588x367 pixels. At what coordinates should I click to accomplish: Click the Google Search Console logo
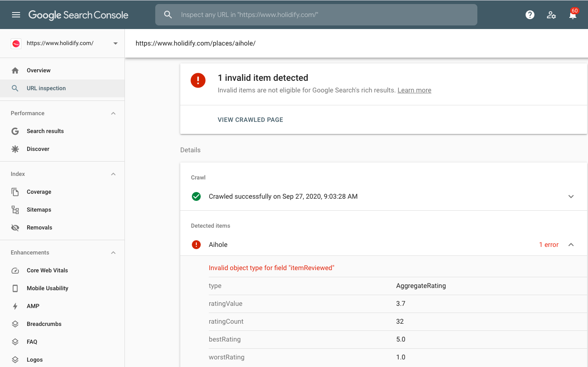[79, 15]
